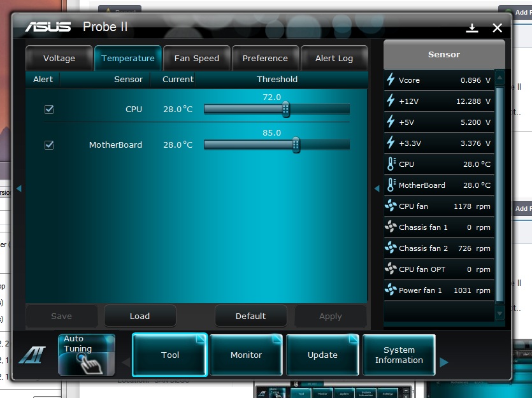Screen dimensions: 532x398
Task: Click the CPU fan icon in the sensor list
Action: 391,206
